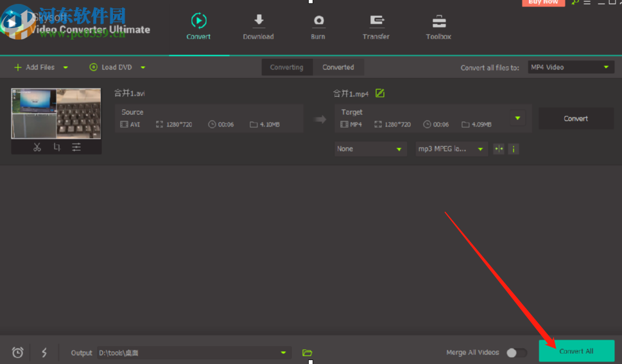Edit the target file name 合并1.mp4
Screen dimensions: 622x364
(379, 93)
